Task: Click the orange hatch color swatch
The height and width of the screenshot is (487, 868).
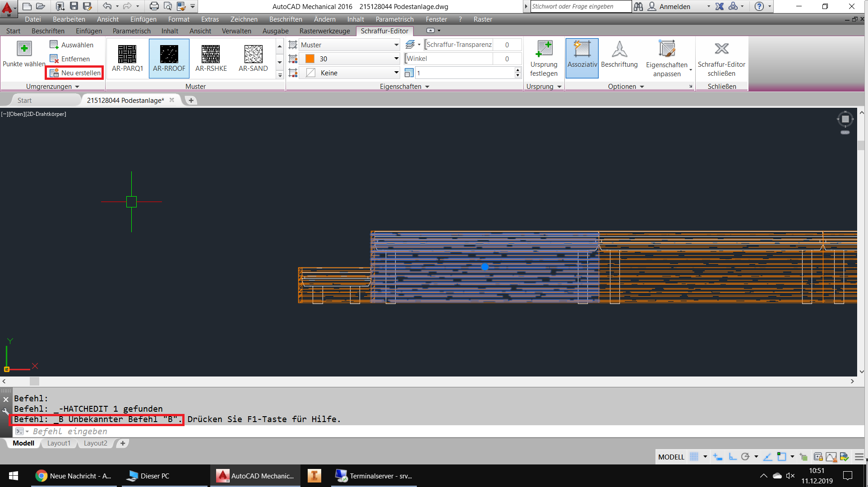Action: coord(310,59)
